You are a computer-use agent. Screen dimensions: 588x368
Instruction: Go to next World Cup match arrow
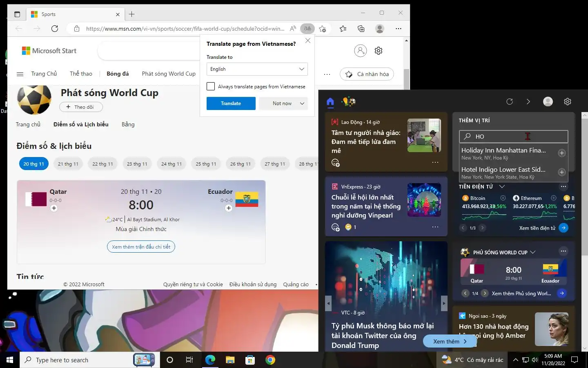tap(485, 293)
